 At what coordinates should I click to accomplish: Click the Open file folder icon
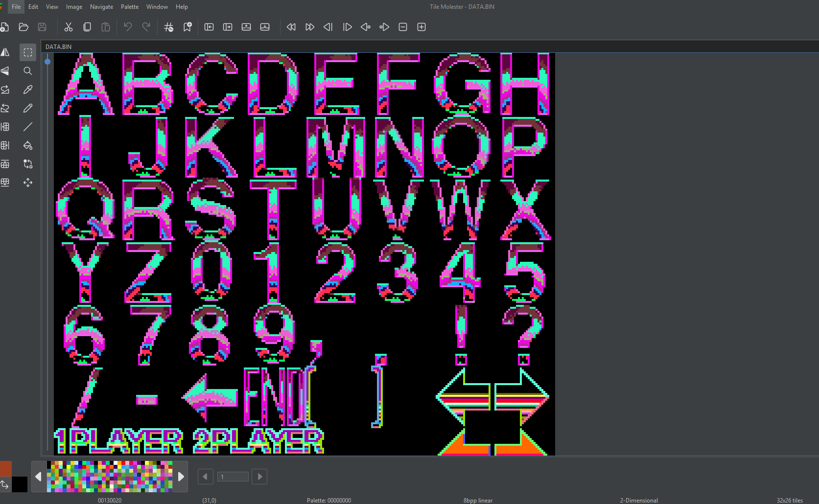[23, 27]
